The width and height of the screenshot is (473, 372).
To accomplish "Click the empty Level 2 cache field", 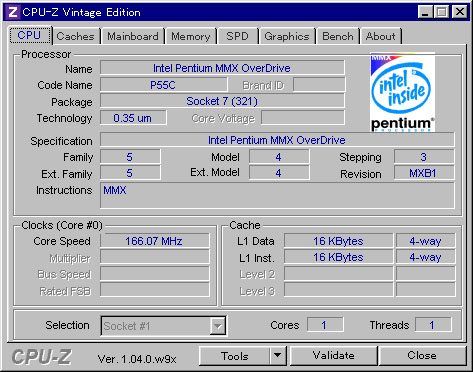I will (338, 274).
